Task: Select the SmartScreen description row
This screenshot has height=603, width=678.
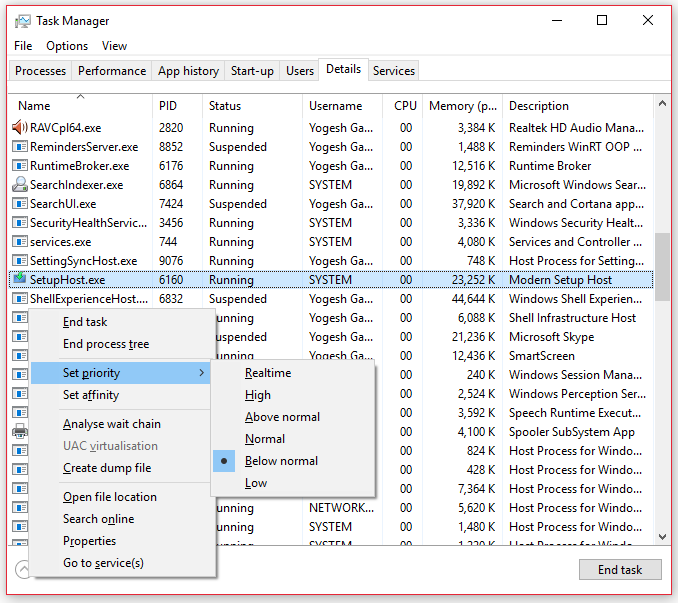Action: pos(542,356)
